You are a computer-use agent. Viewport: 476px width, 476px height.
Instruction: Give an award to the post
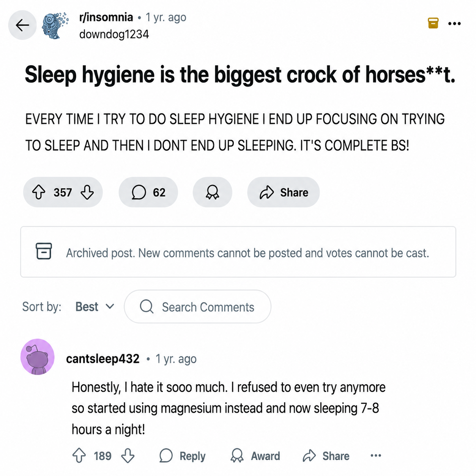click(x=213, y=192)
